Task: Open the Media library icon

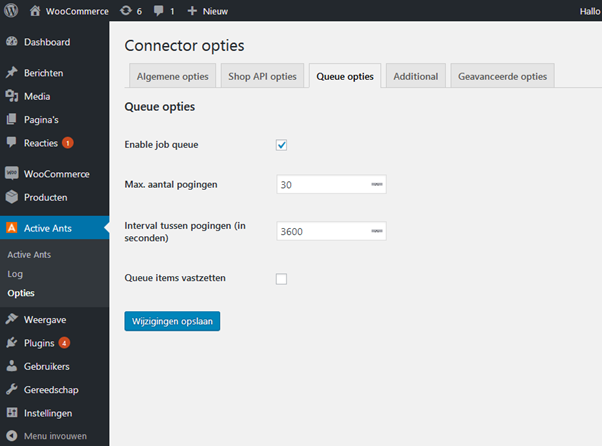Action: pyautogui.click(x=12, y=96)
